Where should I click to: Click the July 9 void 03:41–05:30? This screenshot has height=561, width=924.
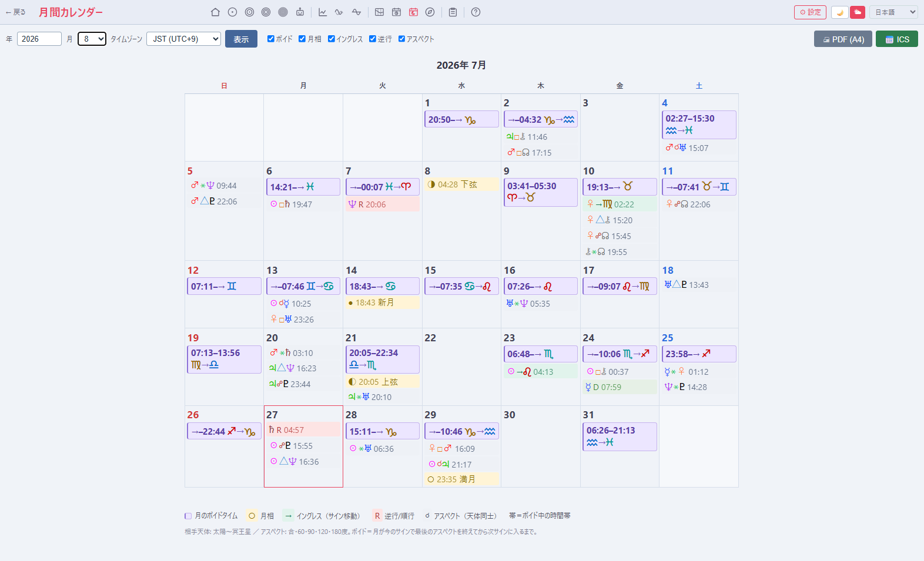541,192
